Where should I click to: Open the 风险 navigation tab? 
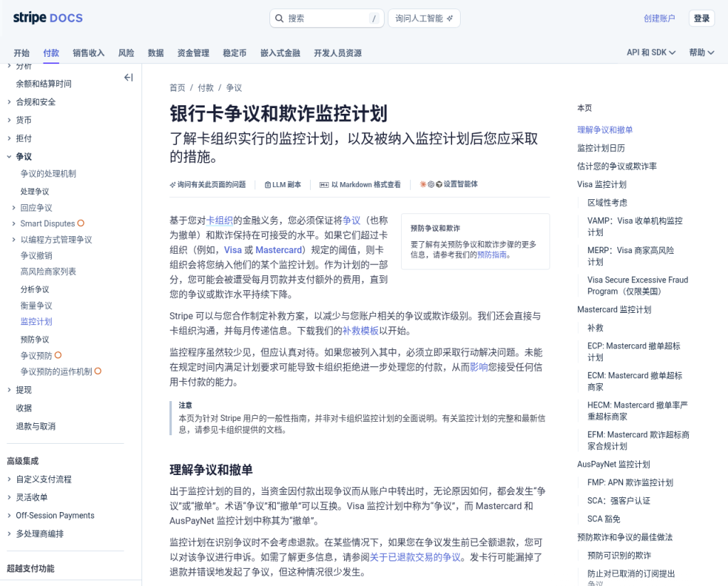tap(127, 53)
